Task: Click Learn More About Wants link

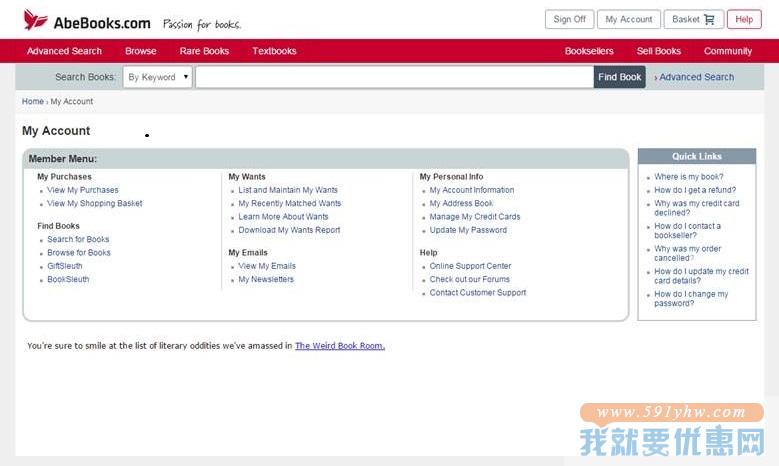Action: pyautogui.click(x=283, y=217)
